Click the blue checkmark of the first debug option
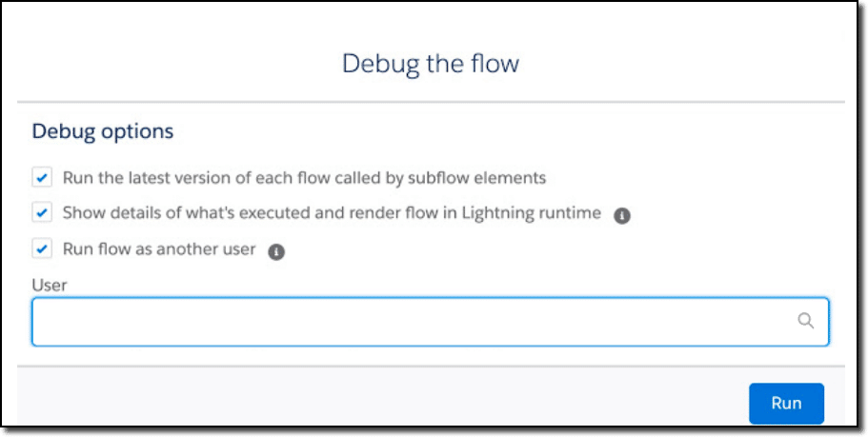Screen dimensions: 868x437 tap(42, 178)
